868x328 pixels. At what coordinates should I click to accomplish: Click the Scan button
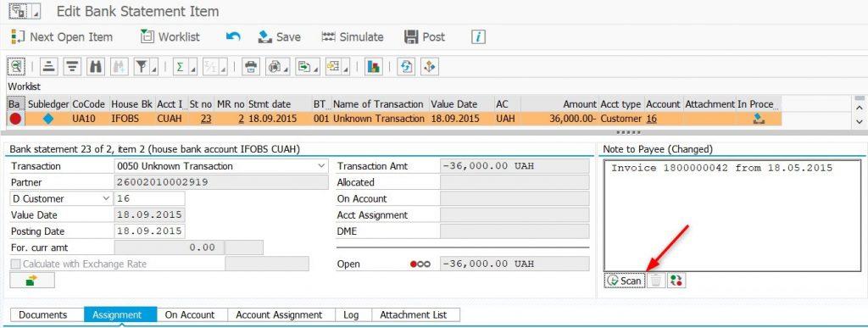(x=625, y=281)
